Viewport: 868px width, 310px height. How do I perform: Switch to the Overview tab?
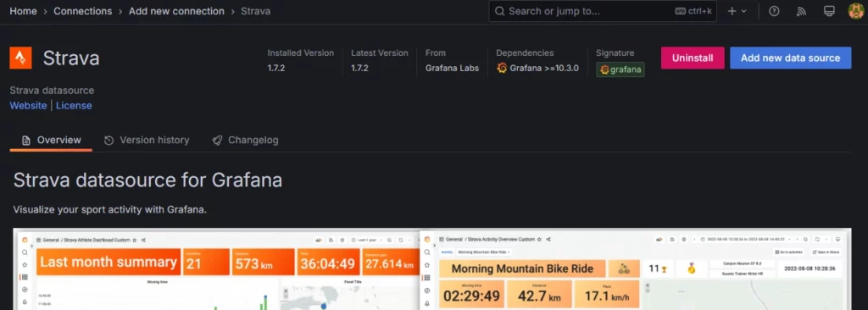pos(51,140)
